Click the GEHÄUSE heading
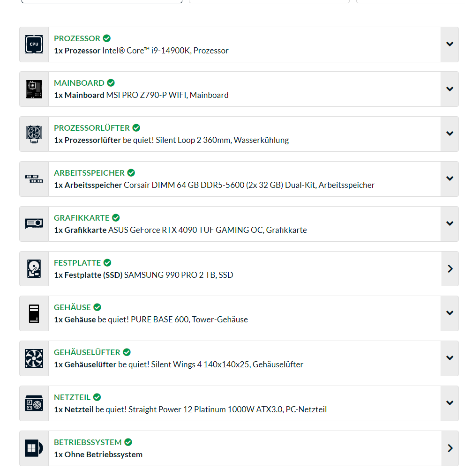Image resolution: width=465 pixels, height=476 pixels. coord(72,307)
